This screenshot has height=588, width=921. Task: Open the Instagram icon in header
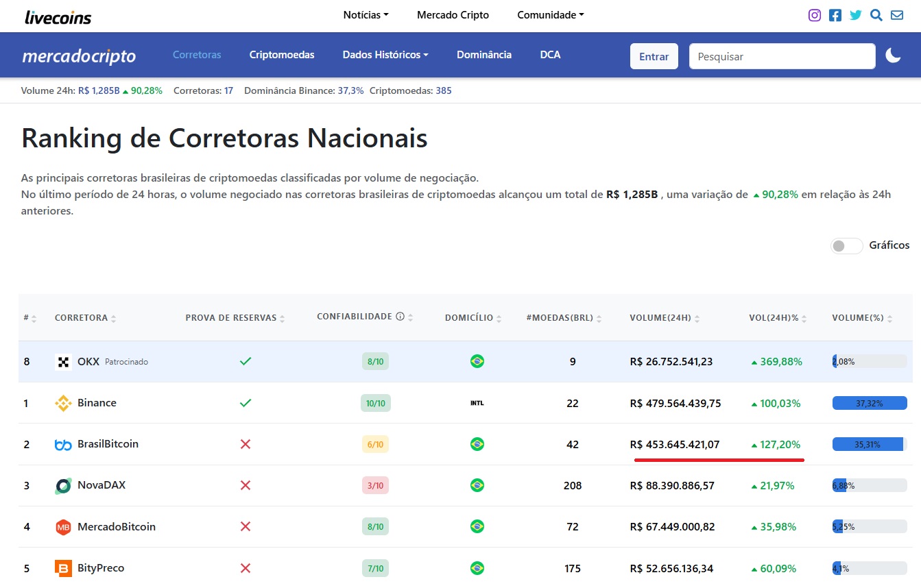(815, 15)
